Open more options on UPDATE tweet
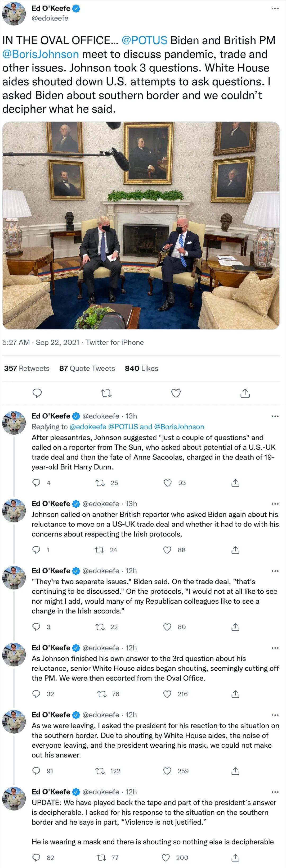The height and width of the screenshot is (868, 286). (275, 792)
